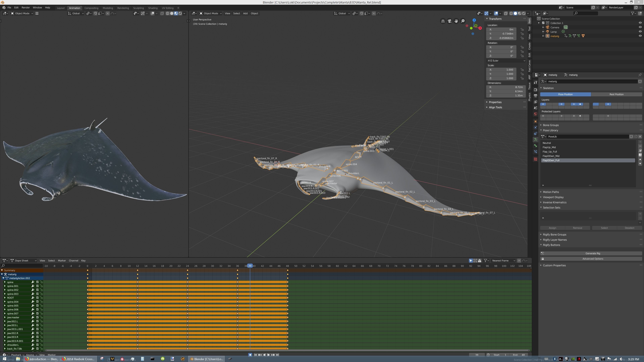Expand the metarig tree item in Outliner

click(x=543, y=36)
